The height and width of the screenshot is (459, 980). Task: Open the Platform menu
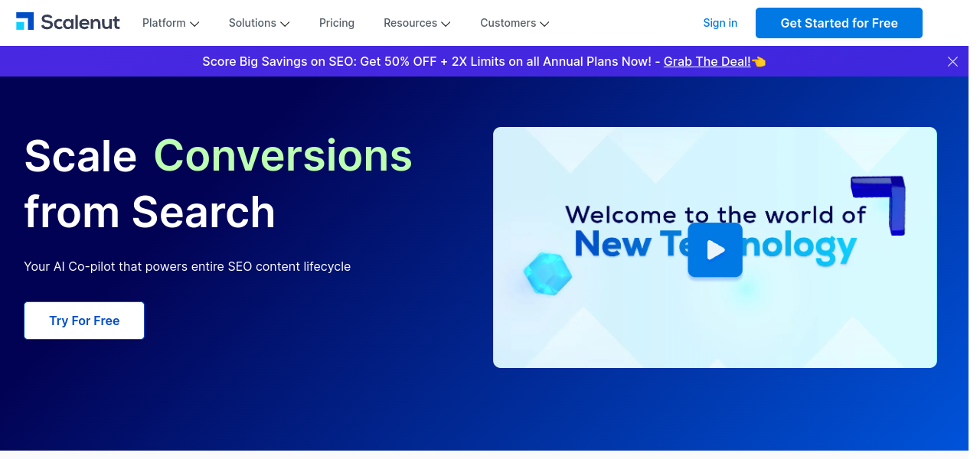tap(164, 23)
